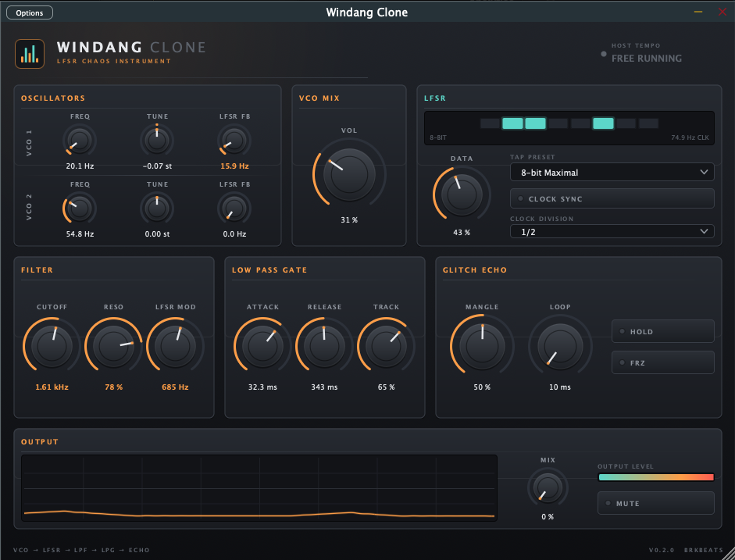Click the third LFSR bit cell, lit
This screenshot has height=560, width=735.
[535, 123]
